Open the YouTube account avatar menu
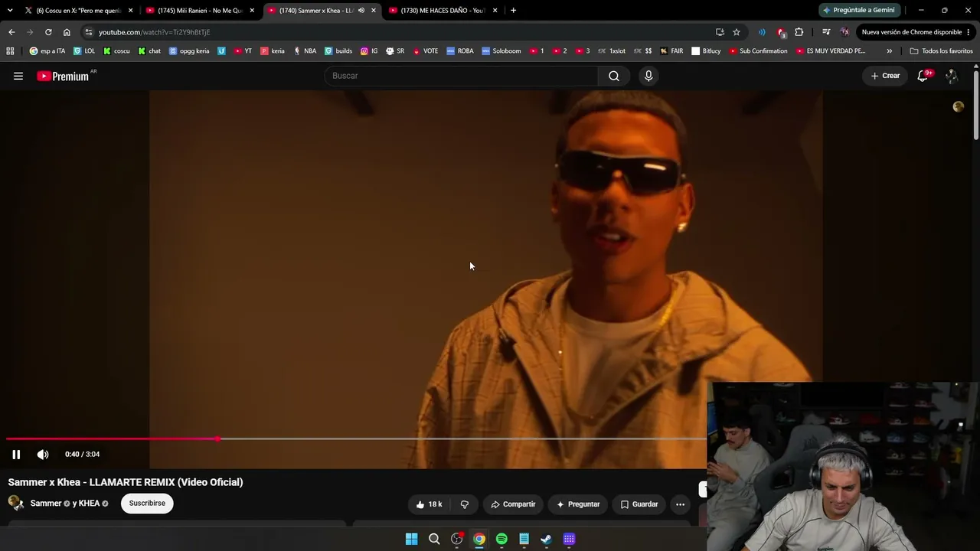Screen dimensions: 980x551 click(x=952, y=76)
